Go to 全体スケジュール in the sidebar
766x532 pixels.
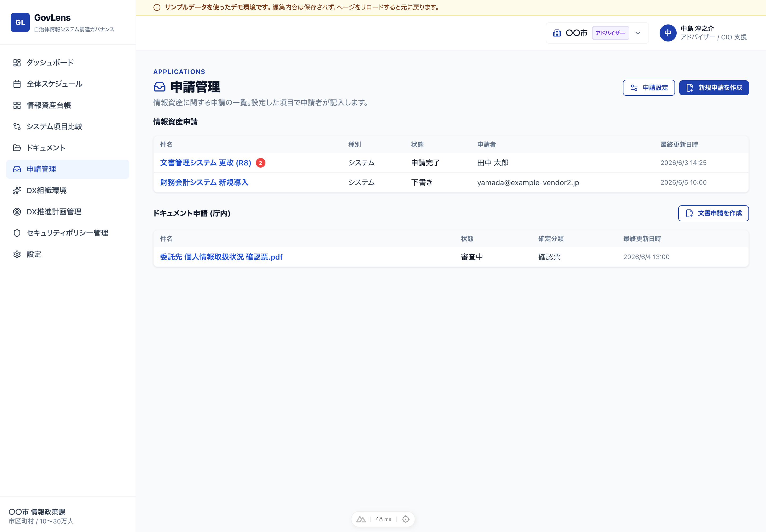pos(68,84)
